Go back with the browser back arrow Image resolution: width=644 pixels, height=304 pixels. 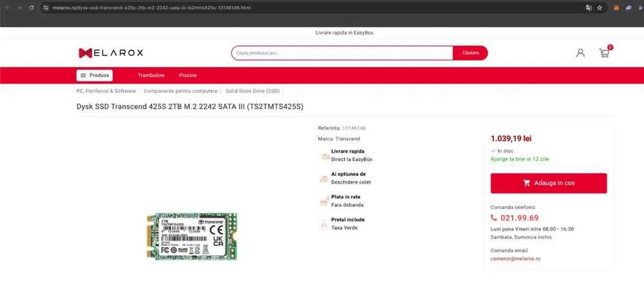click(7, 8)
